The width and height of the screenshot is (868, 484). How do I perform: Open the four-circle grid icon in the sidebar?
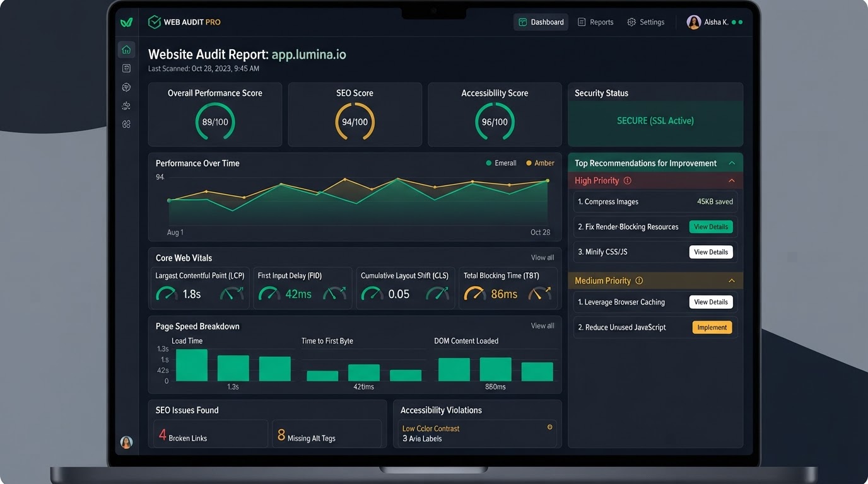coord(126,124)
